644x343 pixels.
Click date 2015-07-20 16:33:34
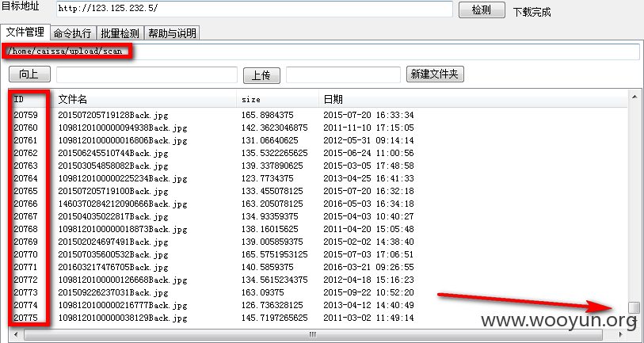point(368,115)
